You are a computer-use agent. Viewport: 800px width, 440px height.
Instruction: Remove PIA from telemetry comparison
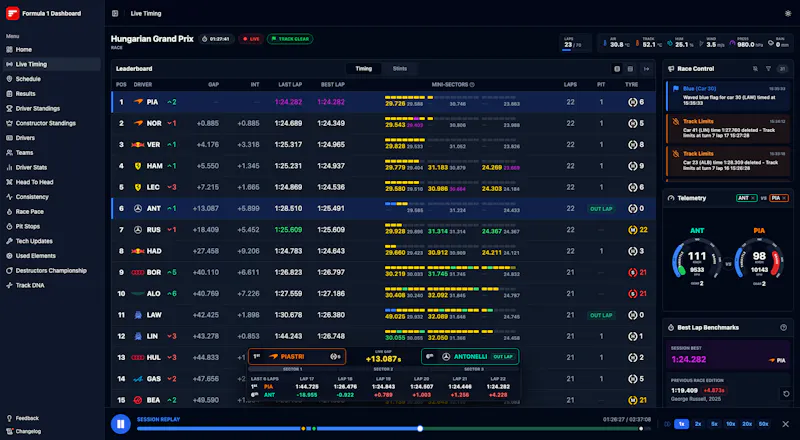pyautogui.click(x=784, y=198)
